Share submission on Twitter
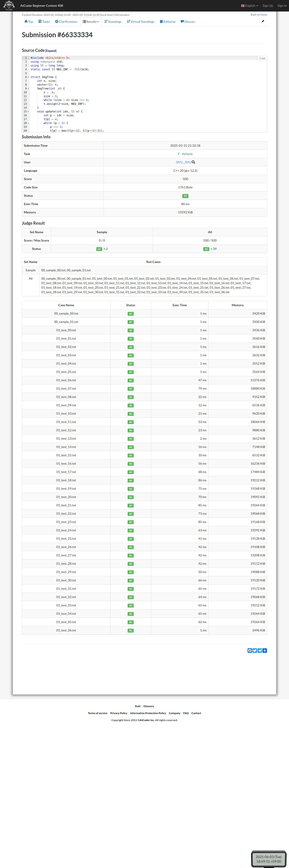The height and width of the screenshot is (868, 289). [x=255, y=650]
